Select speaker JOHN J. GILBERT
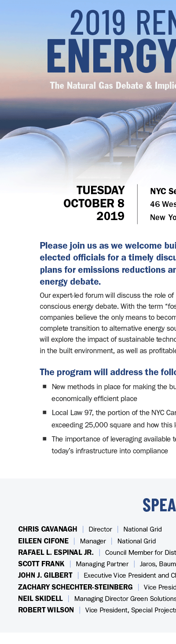This screenshot has width=176, height=644. point(45,575)
